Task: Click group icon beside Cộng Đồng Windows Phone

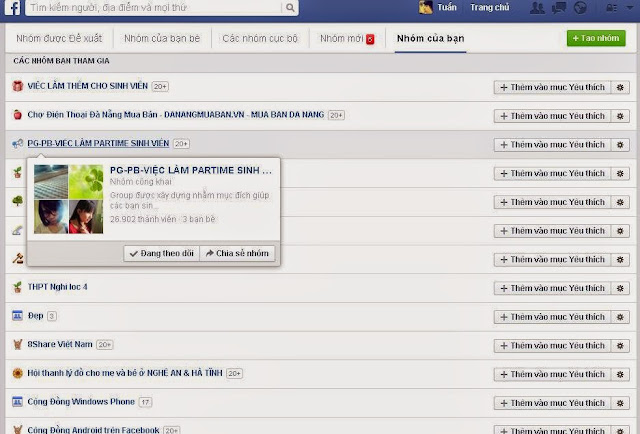Action: (17, 402)
